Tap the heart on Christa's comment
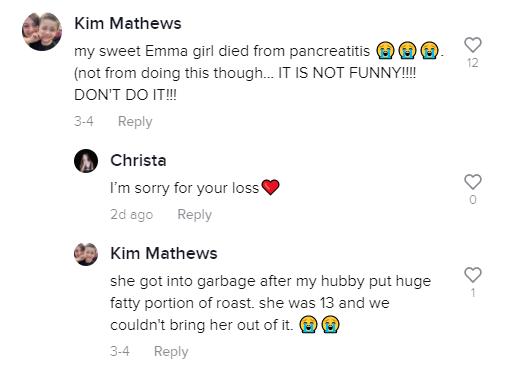 [x=473, y=182]
